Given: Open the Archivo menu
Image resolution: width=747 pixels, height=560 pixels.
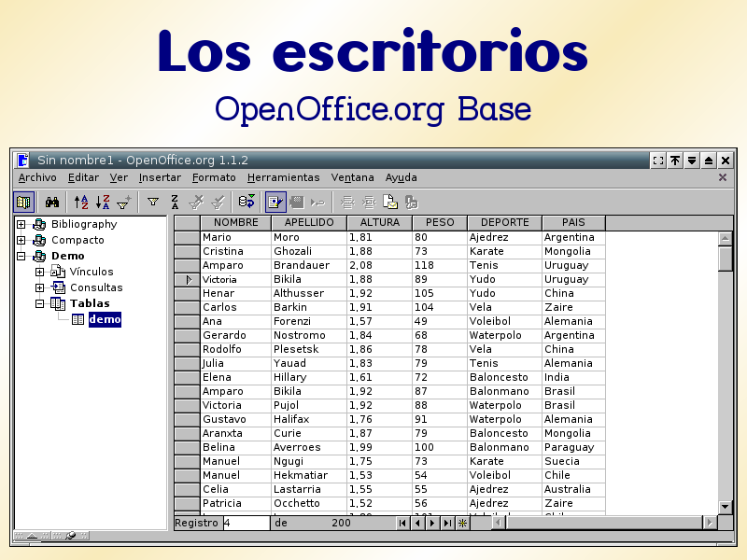Looking at the screenshot, I should click(x=37, y=177).
